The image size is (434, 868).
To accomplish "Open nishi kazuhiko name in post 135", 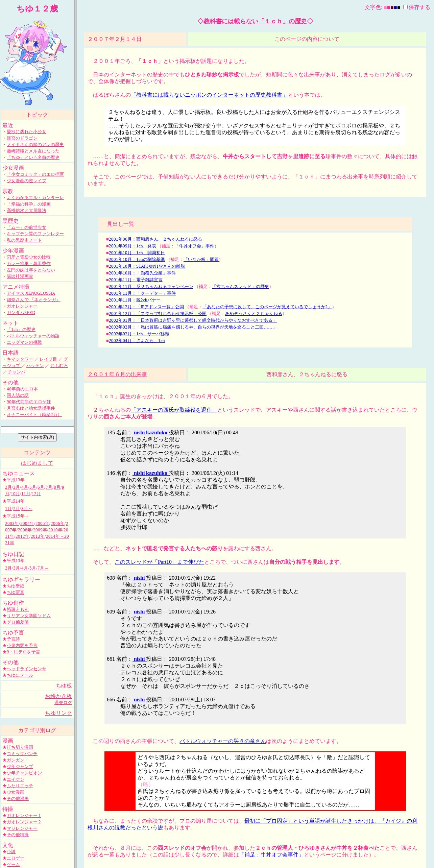I will pos(150,433).
